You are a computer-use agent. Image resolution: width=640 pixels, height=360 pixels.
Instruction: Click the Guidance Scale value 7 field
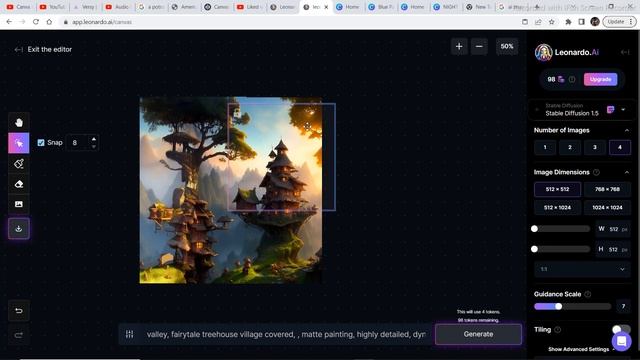click(x=623, y=306)
